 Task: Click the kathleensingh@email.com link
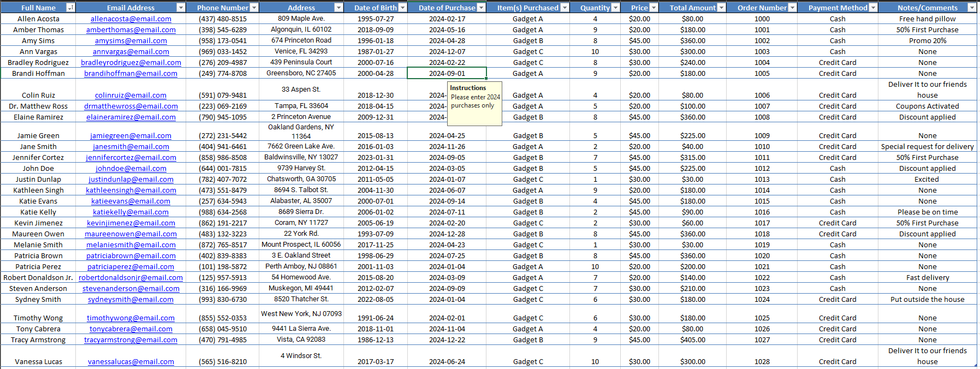131,190
